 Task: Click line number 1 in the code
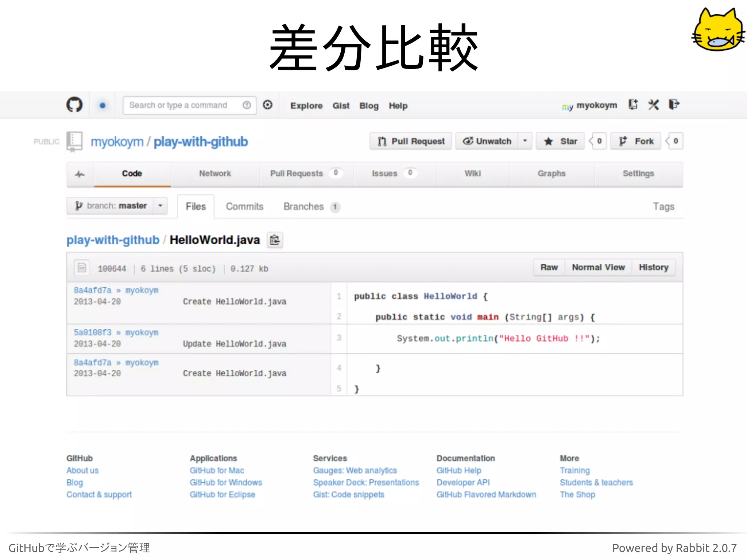click(339, 296)
